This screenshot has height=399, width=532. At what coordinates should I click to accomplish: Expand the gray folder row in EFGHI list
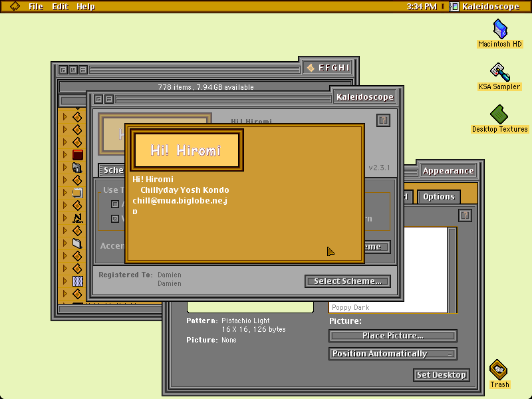(x=65, y=243)
